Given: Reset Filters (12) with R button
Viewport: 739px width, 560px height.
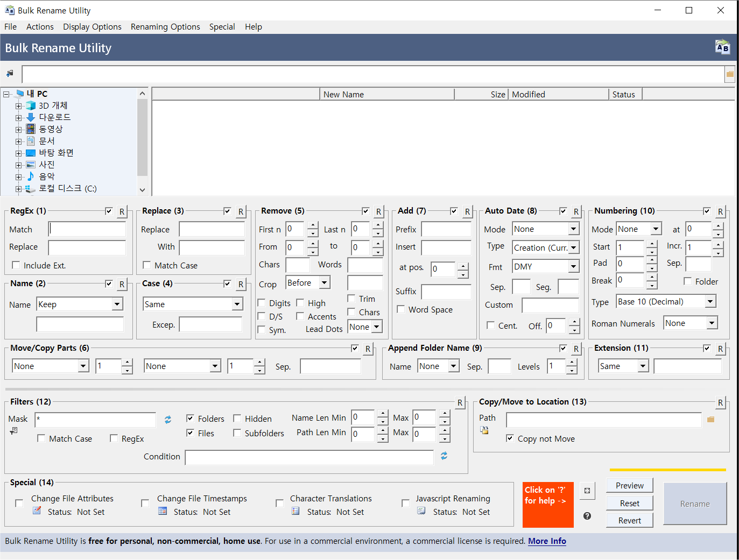Looking at the screenshot, I should tap(460, 402).
